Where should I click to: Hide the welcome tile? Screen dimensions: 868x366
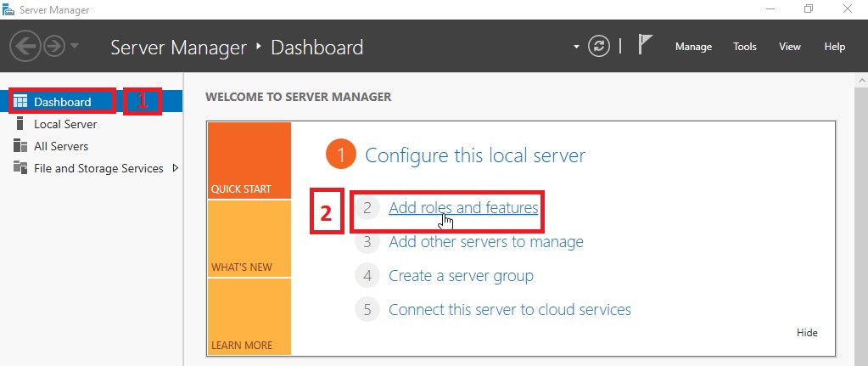[807, 333]
